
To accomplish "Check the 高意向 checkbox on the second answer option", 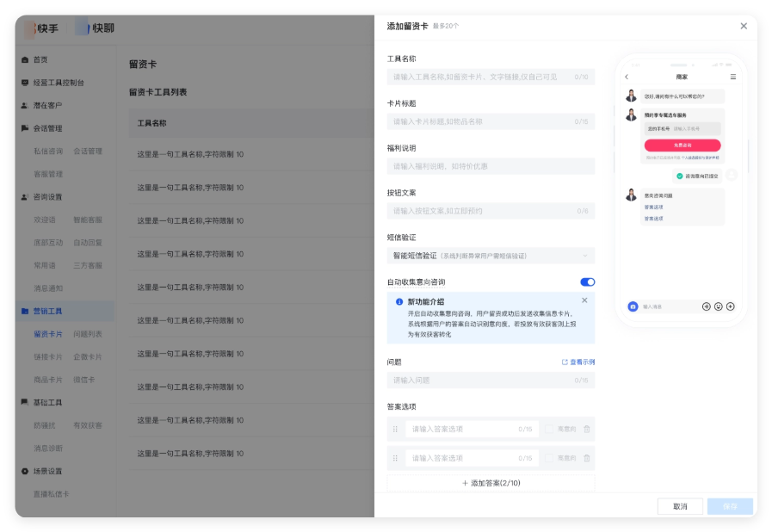I will tap(549, 458).
